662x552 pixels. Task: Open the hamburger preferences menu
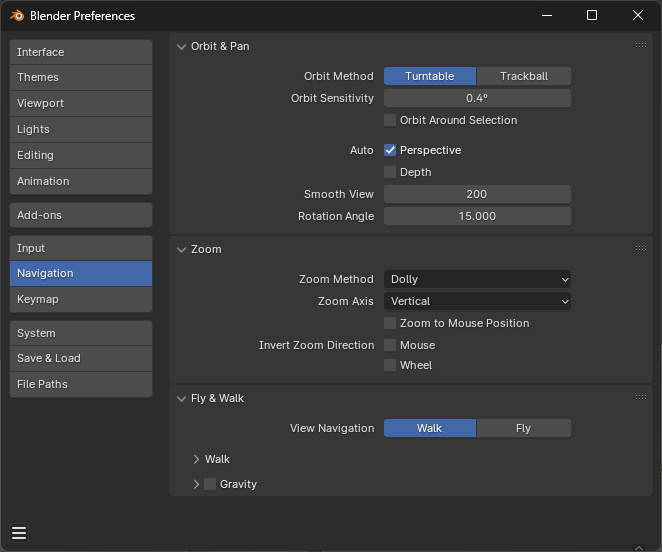19,533
